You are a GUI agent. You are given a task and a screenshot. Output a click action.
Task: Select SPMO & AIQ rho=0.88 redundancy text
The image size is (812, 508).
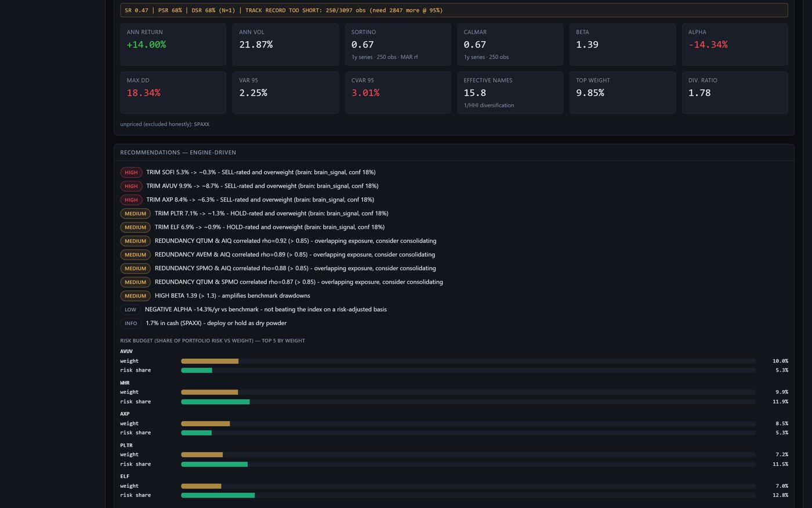click(295, 268)
